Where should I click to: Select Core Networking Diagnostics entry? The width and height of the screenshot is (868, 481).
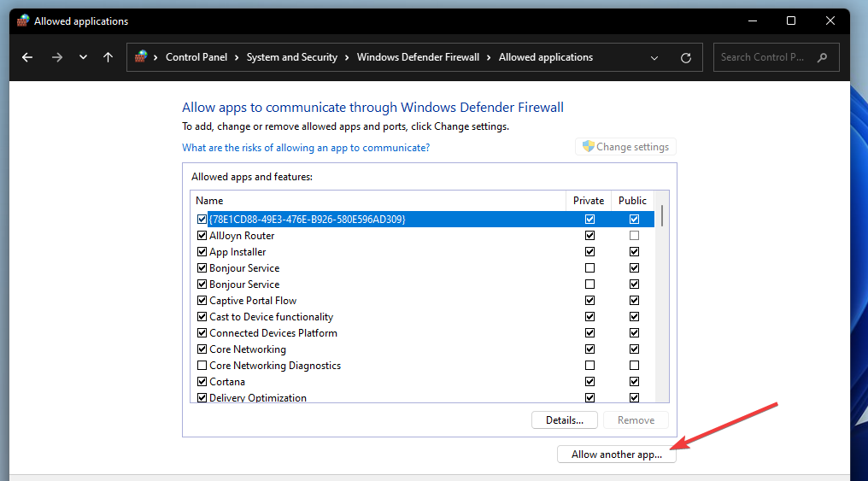pyautogui.click(x=275, y=366)
